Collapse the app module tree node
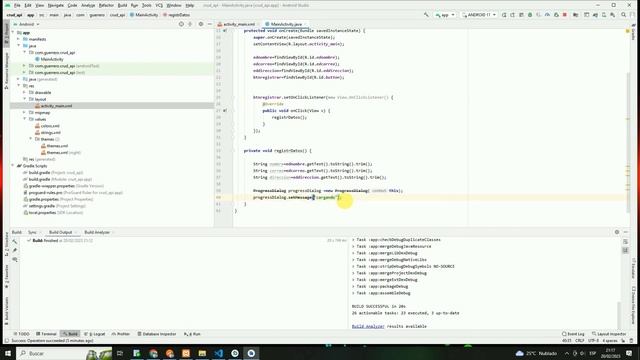The height and width of the screenshot is (360, 640). [13, 32]
